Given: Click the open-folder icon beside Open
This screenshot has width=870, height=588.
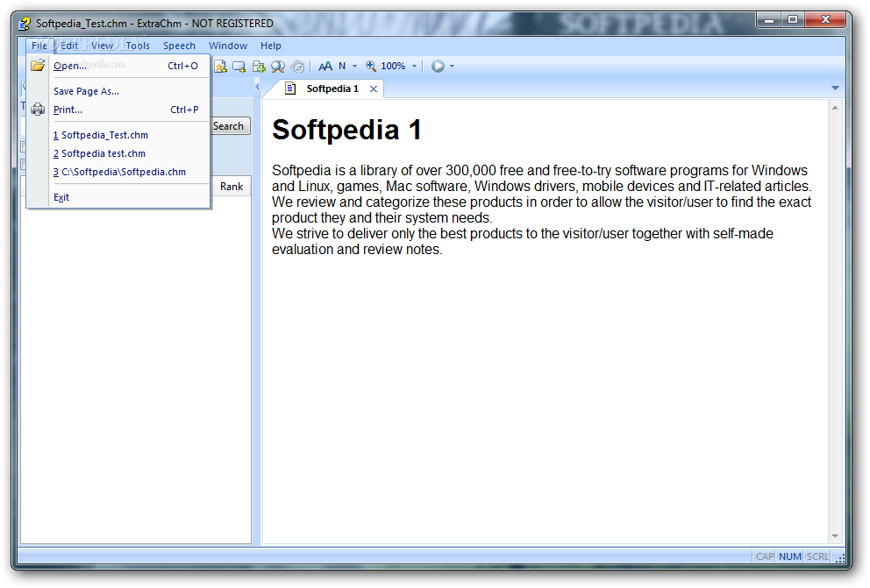Looking at the screenshot, I should tap(38, 66).
